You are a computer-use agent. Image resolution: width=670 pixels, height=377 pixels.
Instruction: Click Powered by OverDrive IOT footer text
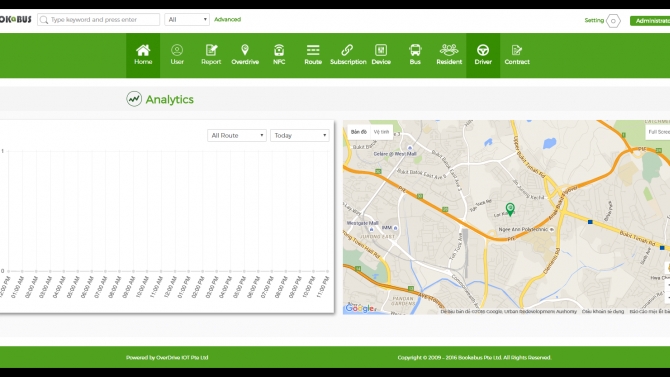(167, 357)
